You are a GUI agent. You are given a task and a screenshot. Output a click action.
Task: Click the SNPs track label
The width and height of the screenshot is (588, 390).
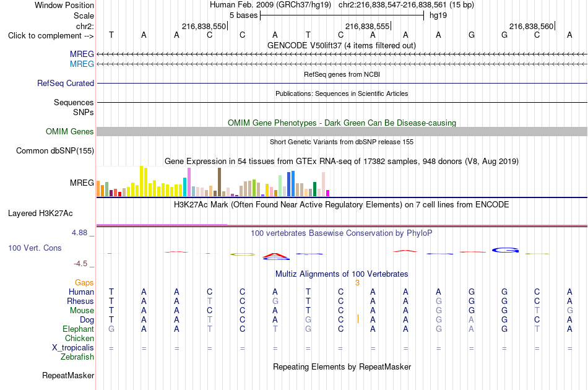pyautogui.click(x=84, y=112)
